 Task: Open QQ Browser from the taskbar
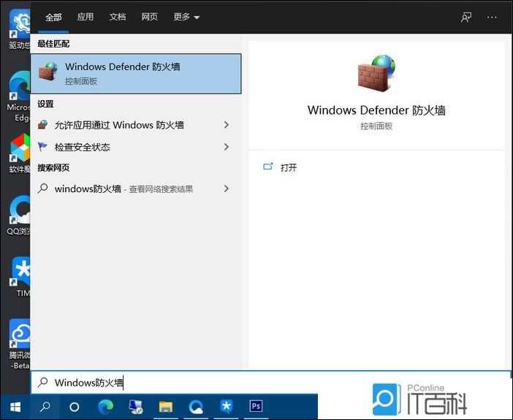pyautogui.click(x=196, y=407)
